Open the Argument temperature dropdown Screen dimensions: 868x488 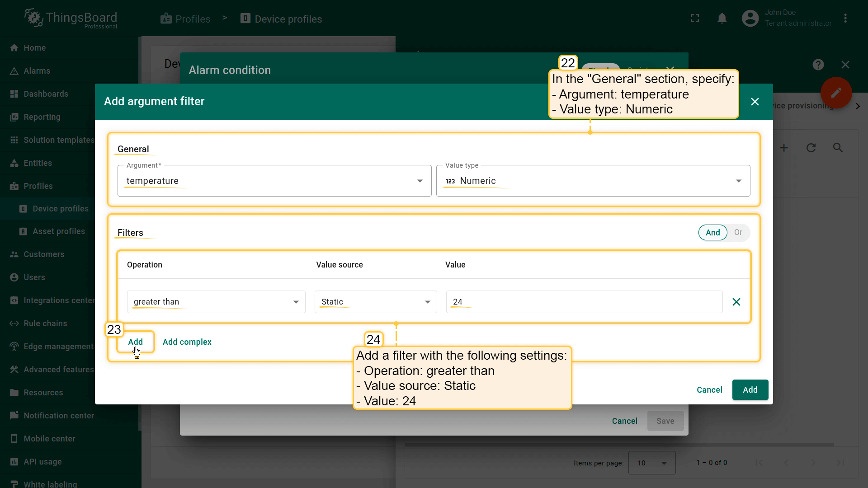click(274, 181)
